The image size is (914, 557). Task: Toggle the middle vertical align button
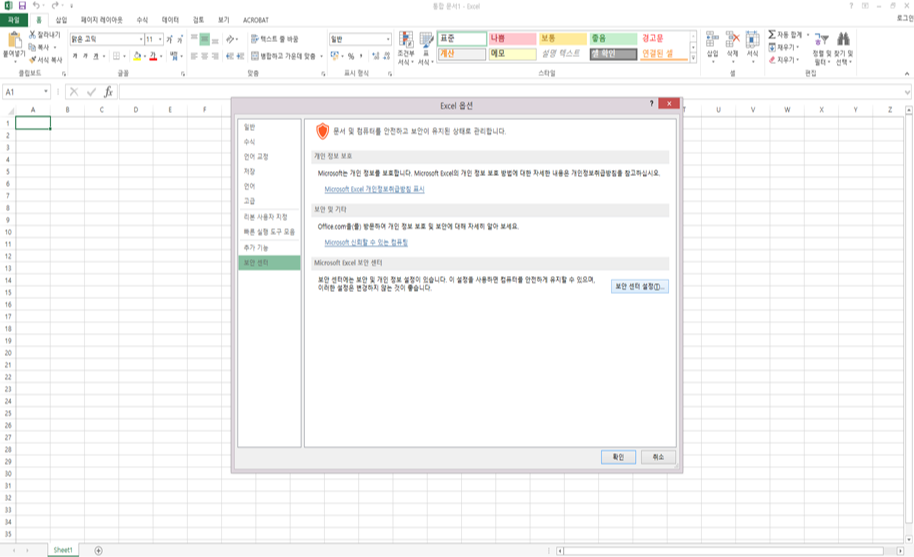point(205,39)
